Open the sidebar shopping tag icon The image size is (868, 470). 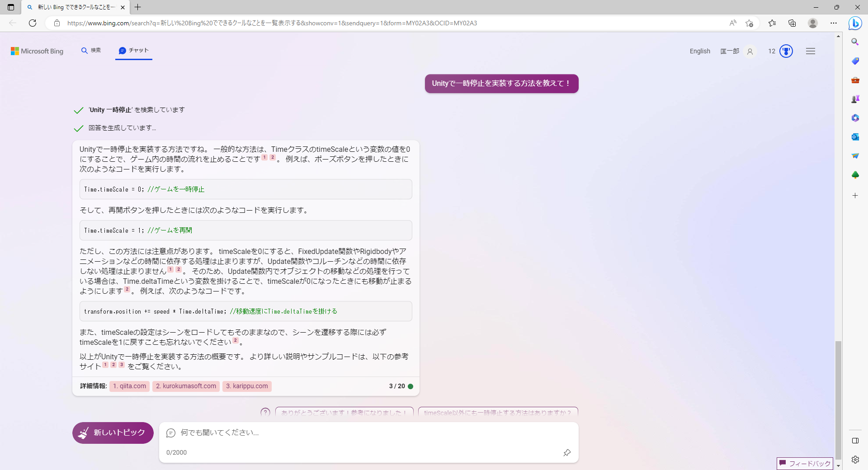pyautogui.click(x=855, y=61)
